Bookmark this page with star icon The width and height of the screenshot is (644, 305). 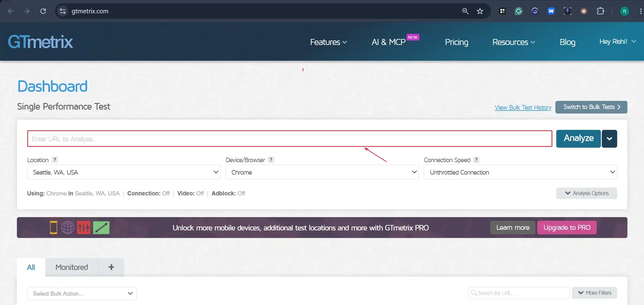point(480,11)
